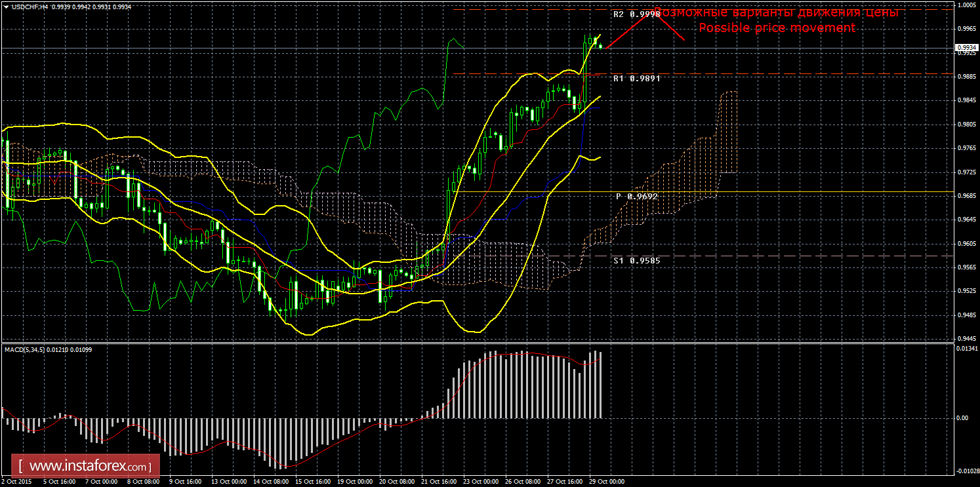Viewport: 980px width, 487px height.
Task: Click the '27 Oct 16:00' time axis label
Action: pos(563,481)
